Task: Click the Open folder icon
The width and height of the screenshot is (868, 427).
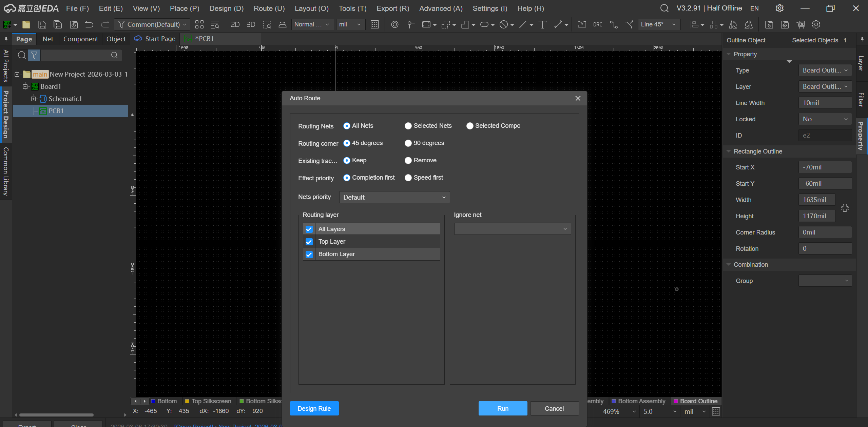Action: tap(26, 24)
